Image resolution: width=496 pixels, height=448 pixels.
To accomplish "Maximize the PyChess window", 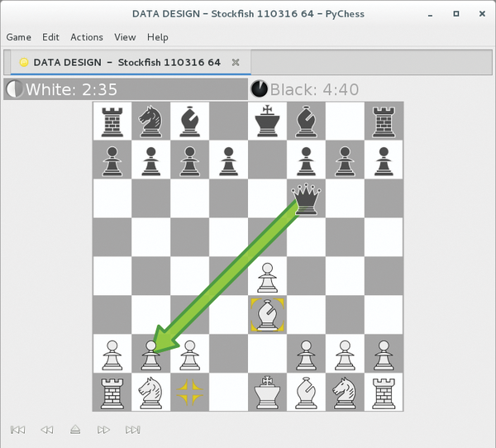I will 456,13.
